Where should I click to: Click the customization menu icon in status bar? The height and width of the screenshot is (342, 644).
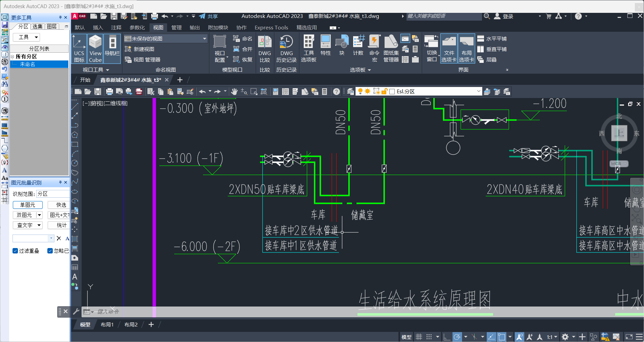(x=639, y=337)
